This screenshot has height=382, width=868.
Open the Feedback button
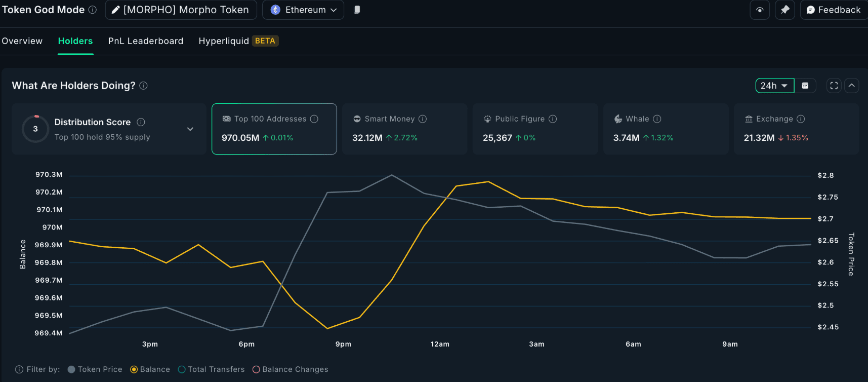(x=834, y=10)
